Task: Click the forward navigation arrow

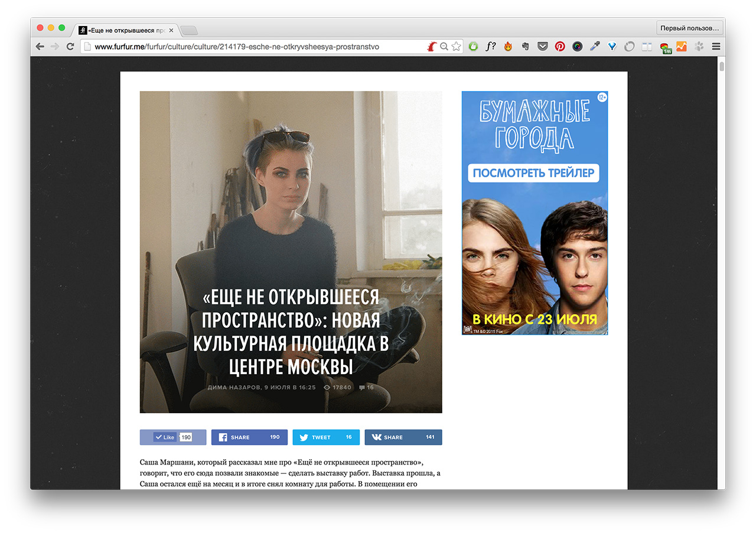Action: click(55, 47)
